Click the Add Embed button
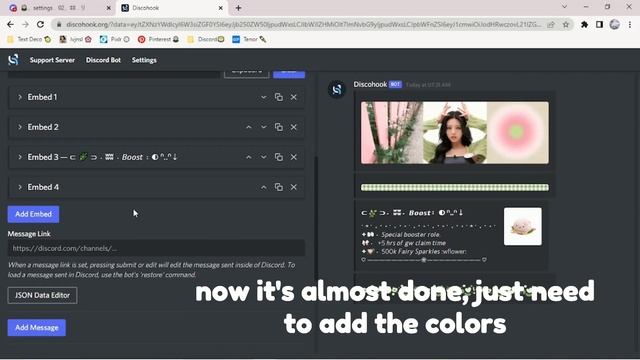Viewport: 640px width, 360px height. [x=33, y=214]
